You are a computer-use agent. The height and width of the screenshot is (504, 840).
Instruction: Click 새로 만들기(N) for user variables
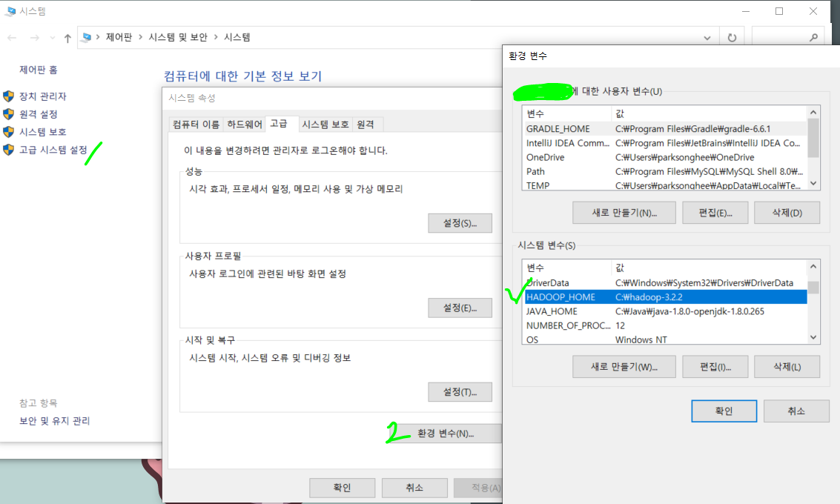point(624,213)
